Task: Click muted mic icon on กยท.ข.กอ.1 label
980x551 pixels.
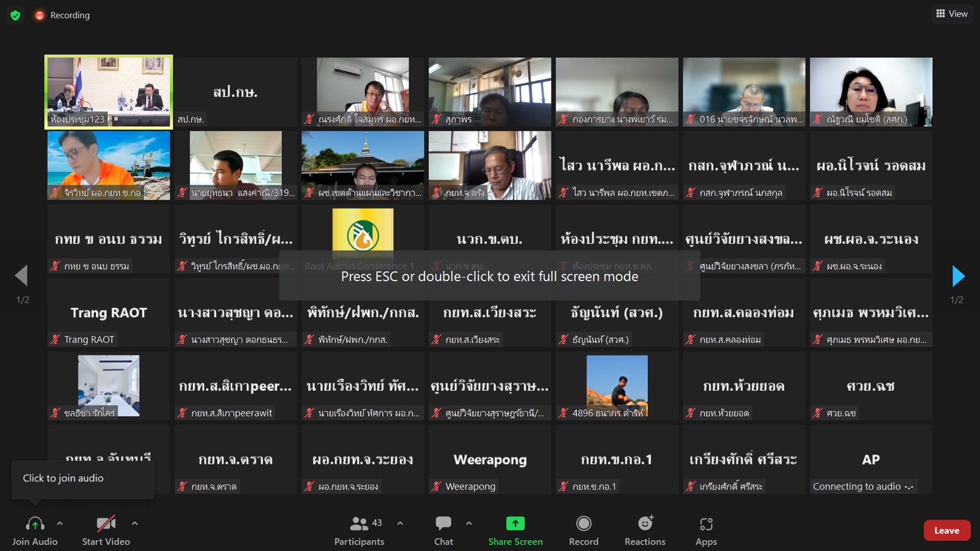Action: [564, 486]
